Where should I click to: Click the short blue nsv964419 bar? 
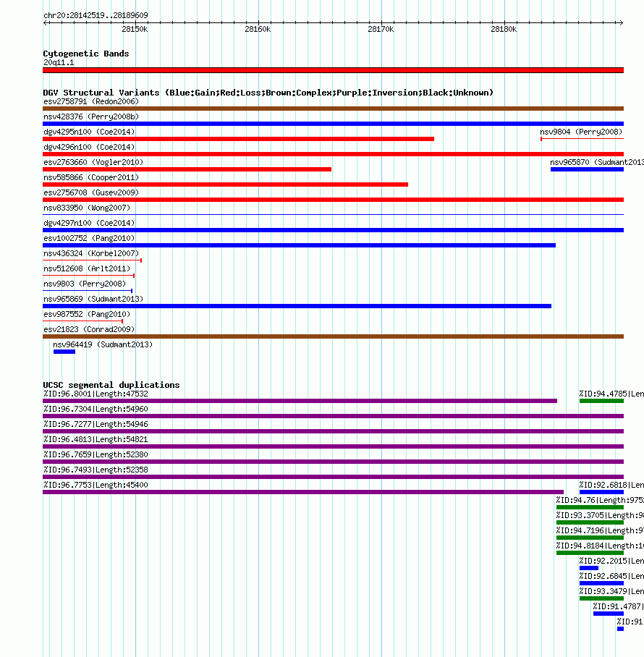coord(64,352)
